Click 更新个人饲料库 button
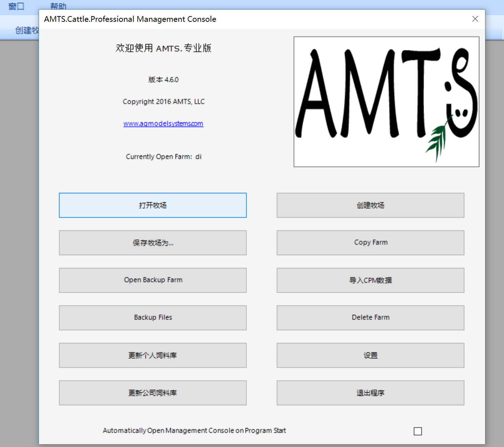 tap(153, 355)
